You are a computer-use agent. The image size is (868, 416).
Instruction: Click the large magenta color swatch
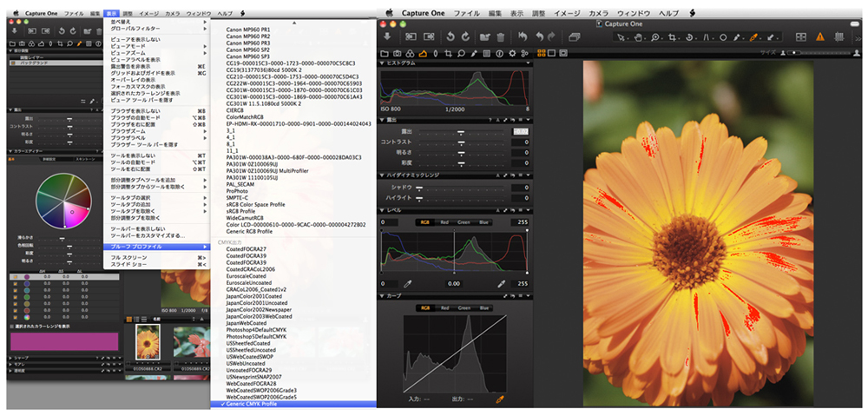tap(64, 341)
